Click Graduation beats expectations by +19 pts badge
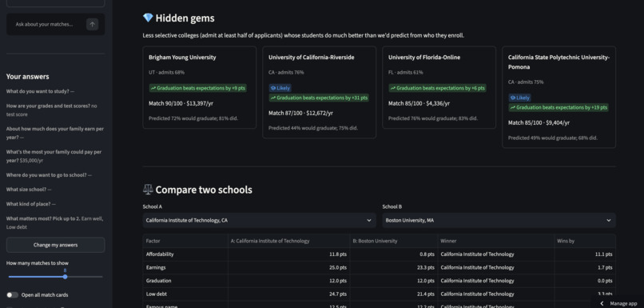The height and width of the screenshot is (308, 644). coord(559,107)
